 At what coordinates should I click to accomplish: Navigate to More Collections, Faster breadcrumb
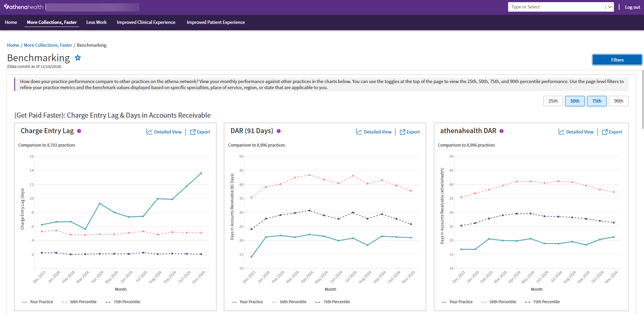tap(48, 45)
